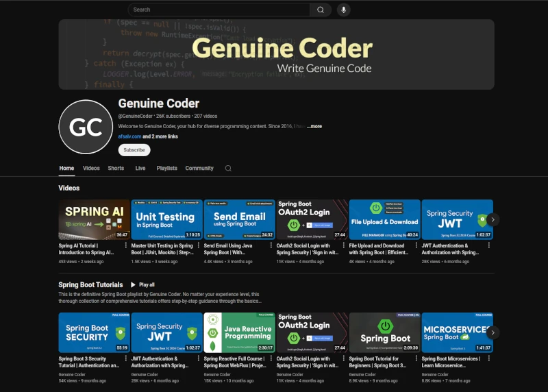Open the Unit Testing in Spring Boot thumbnail
The width and height of the screenshot is (548, 392).
[166, 219]
